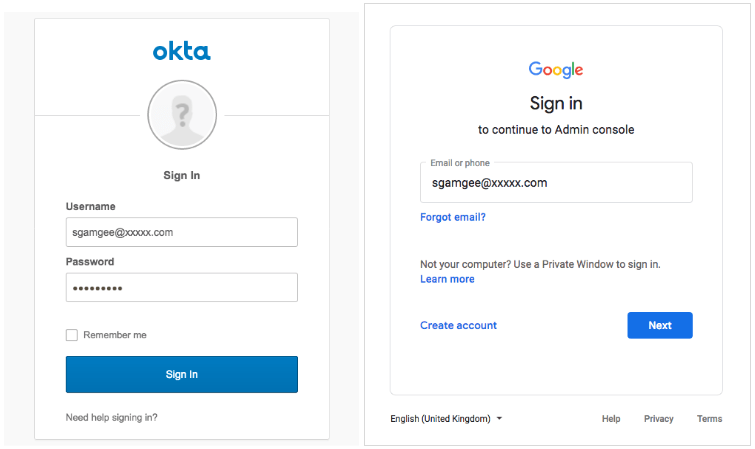The width and height of the screenshot is (755, 449).
Task: Click the Google Email or phone field
Action: tap(556, 183)
